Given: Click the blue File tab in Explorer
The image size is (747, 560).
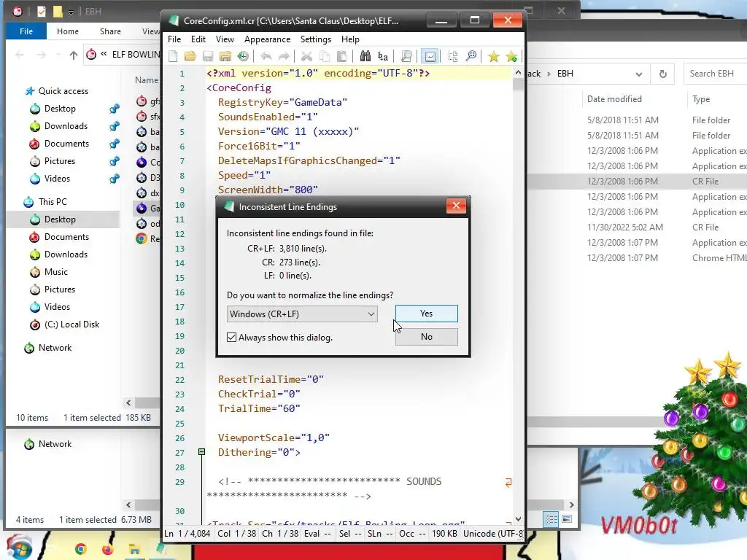Looking at the screenshot, I should (x=26, y=31).
